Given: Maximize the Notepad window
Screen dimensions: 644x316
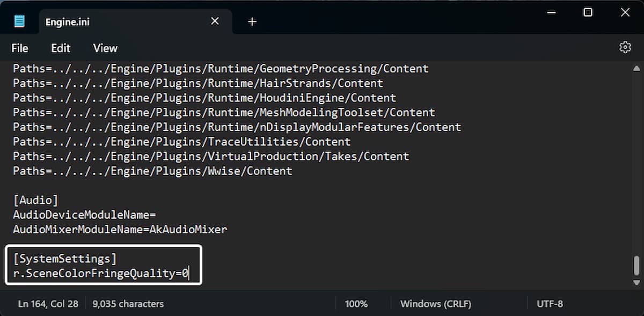Looking at the screenshot, I should [x=588, y=13].
